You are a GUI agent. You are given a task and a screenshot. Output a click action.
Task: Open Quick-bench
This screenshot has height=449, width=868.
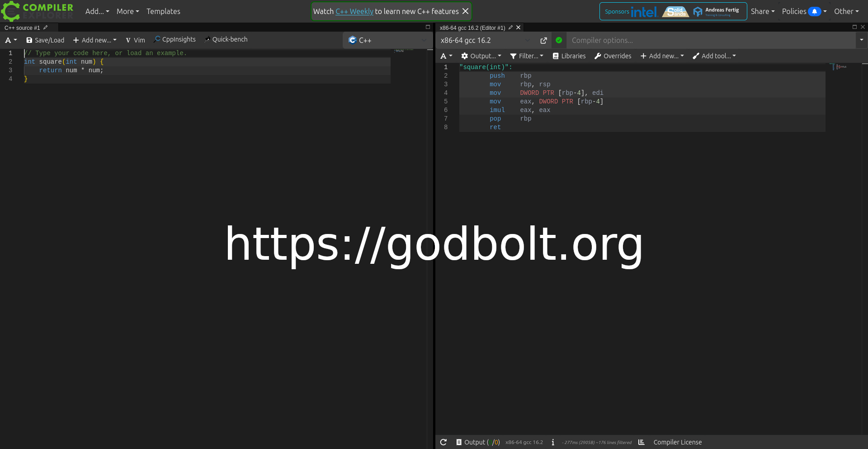(x=226, y=40)
